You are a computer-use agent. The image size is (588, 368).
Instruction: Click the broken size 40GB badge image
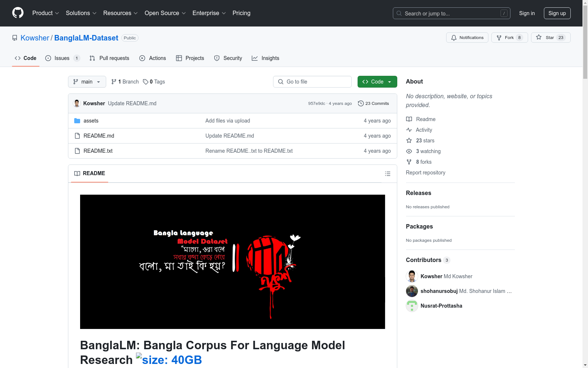pyautogui.click(x=169, y=359)
